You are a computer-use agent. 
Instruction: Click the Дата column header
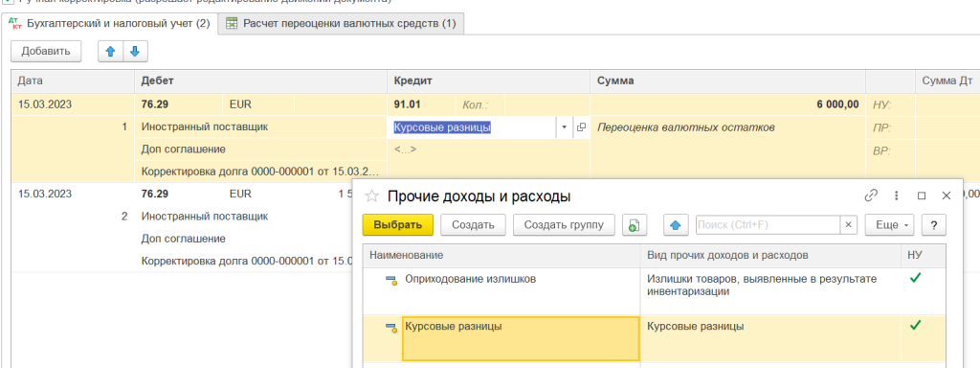[73, 81]
